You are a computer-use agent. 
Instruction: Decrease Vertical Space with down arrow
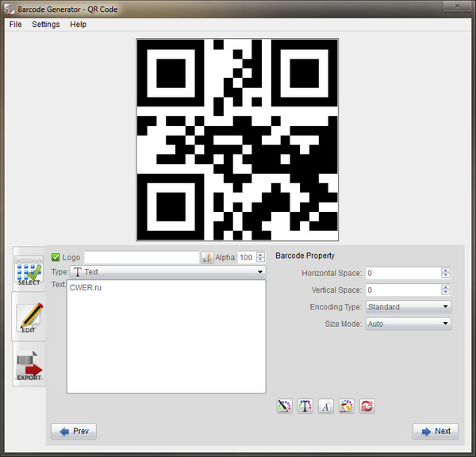[446, 293]
